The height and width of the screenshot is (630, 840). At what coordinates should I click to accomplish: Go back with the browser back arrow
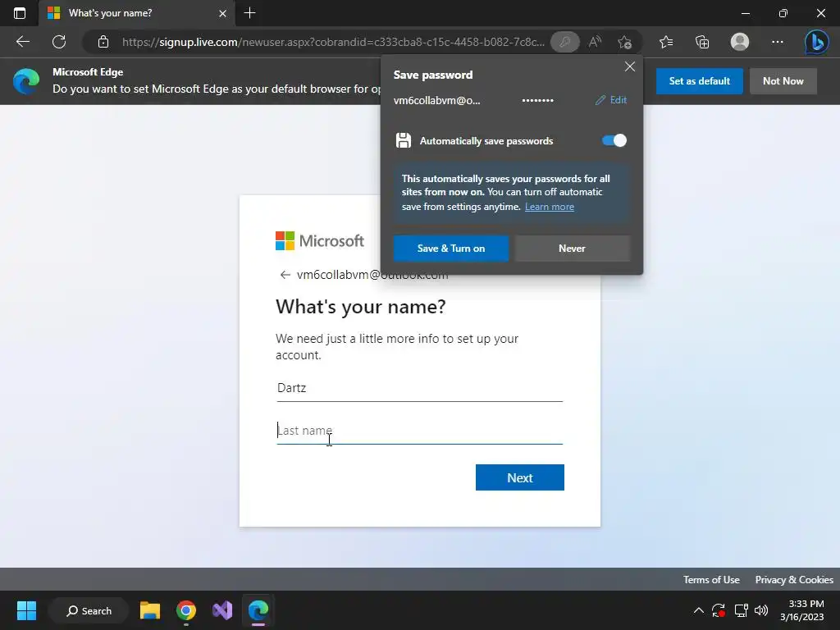(22, 42)
